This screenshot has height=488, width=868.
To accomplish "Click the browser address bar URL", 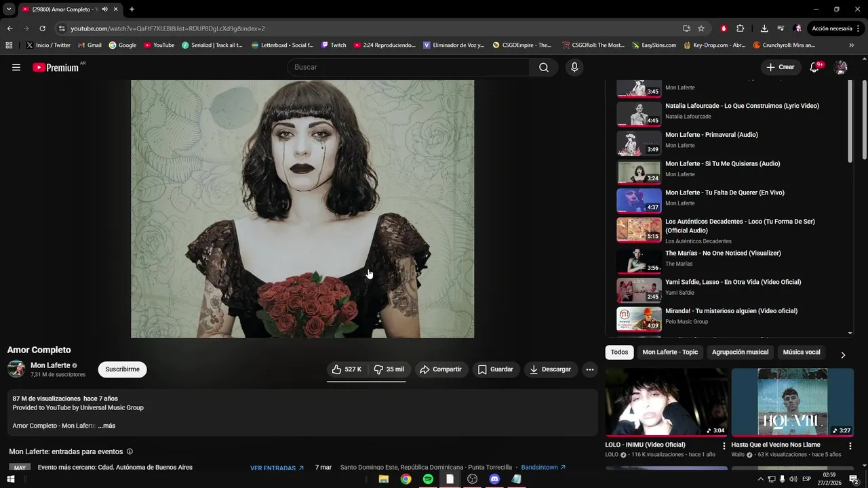I will pyautogui.click(x=167, y=28).
